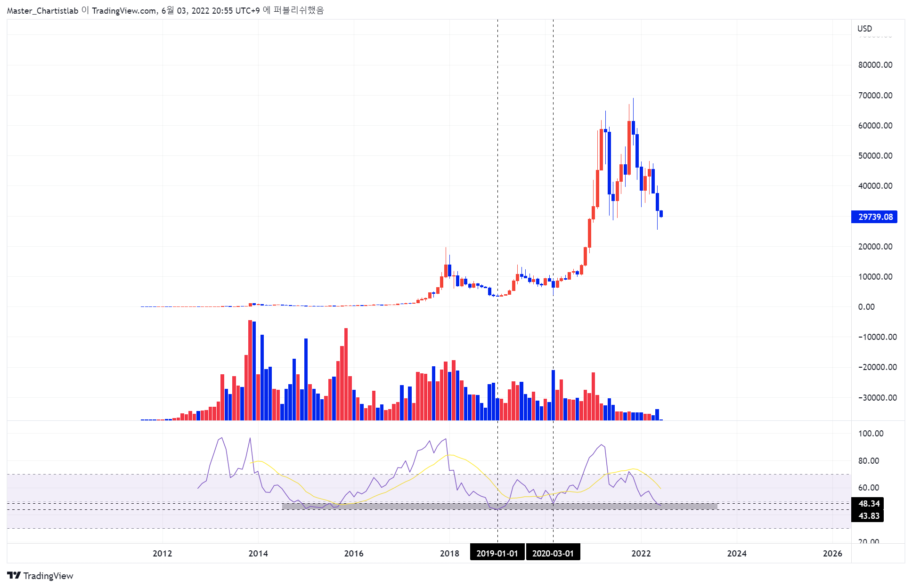Click the -30000.00 price axis label
Viewport: 912px width, 588px height.
pos(877,397)
